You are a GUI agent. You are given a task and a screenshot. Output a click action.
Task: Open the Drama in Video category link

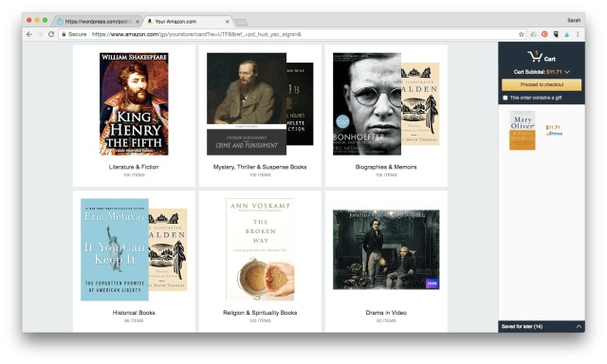pyautogui.click(x=386, y=313)
